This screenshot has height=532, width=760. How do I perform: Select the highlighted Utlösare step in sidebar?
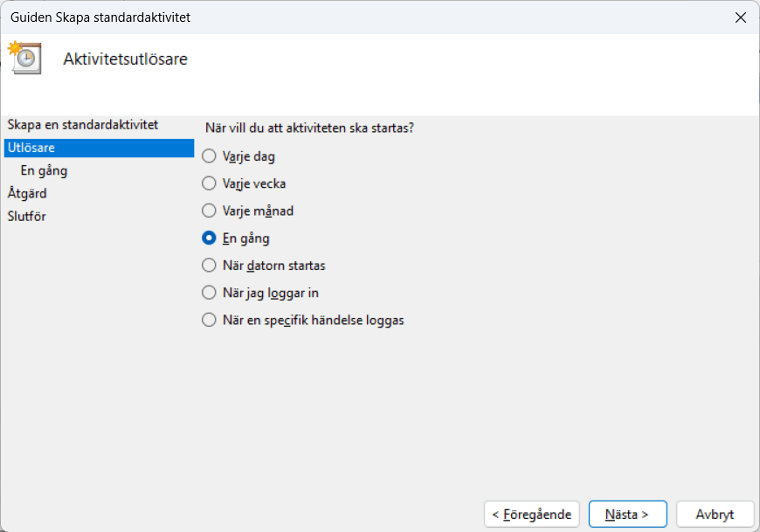coord(31,148)
